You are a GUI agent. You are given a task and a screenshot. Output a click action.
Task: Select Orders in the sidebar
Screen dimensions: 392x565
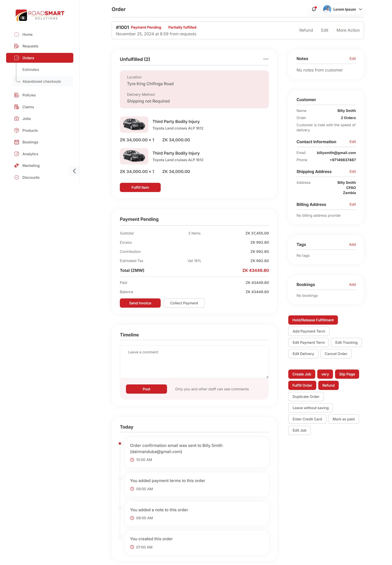tap(40, 58)
